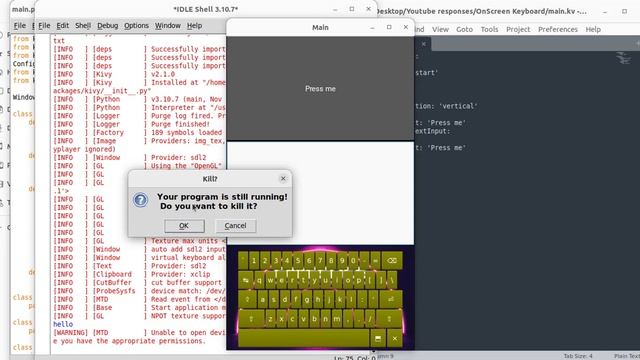Click Cancel in the Kill dialog
The image size is (640, 360).
point(236,226)
